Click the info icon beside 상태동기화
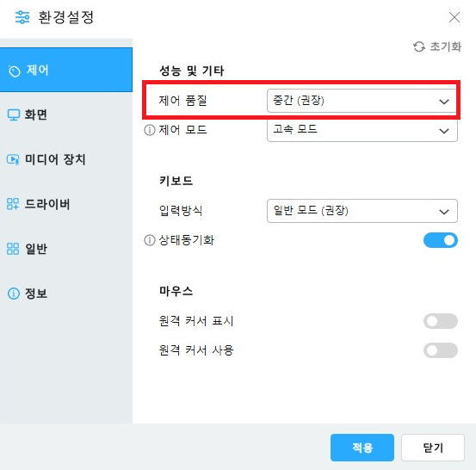476x470 pixels. (x=150, y=240)
